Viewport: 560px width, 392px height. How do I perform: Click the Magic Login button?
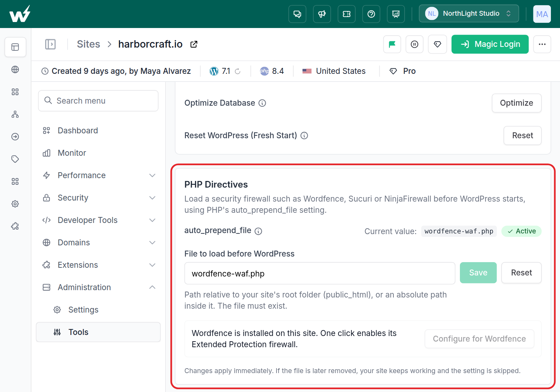tap(490, 44)
